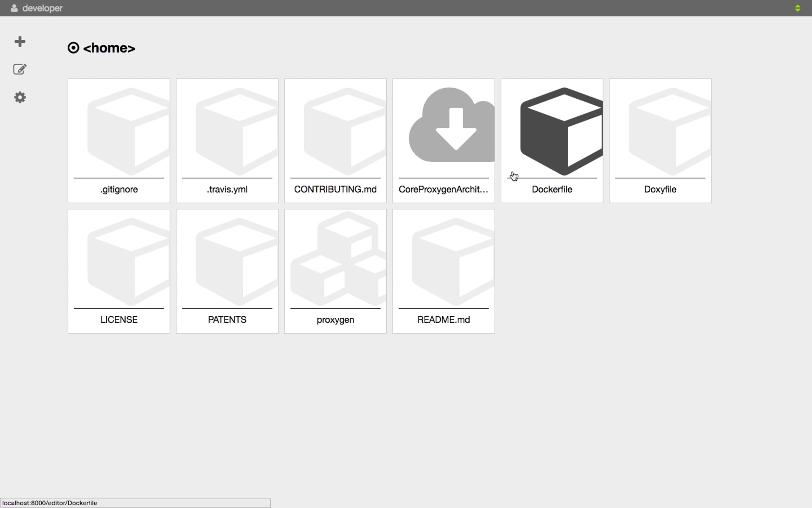Click the user icon next to developer
This screenshot has height=508, width=812.
tap(14, 8)
